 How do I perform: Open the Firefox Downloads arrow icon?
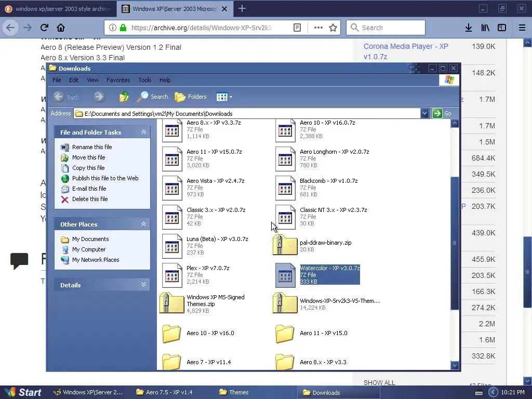tap(468, 28)
